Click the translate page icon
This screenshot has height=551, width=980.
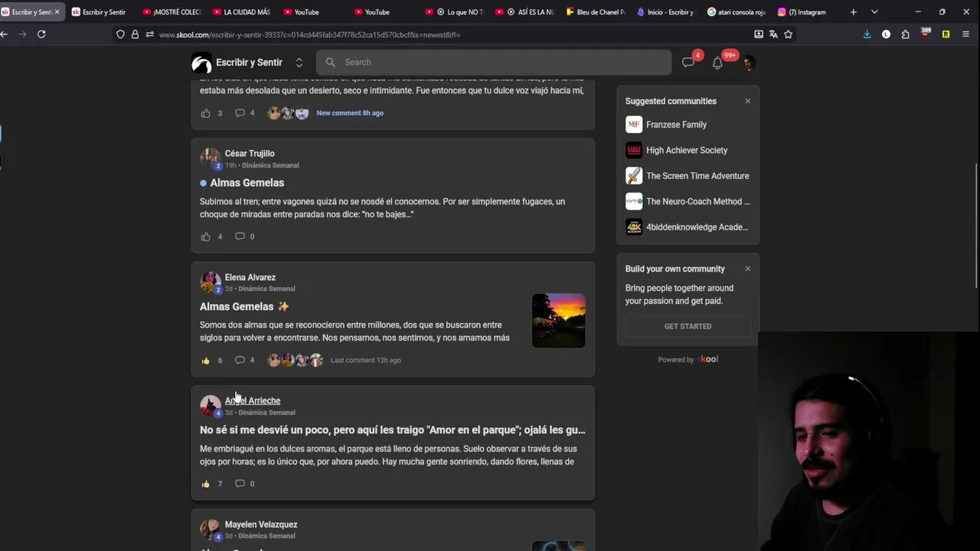[773, 34]
